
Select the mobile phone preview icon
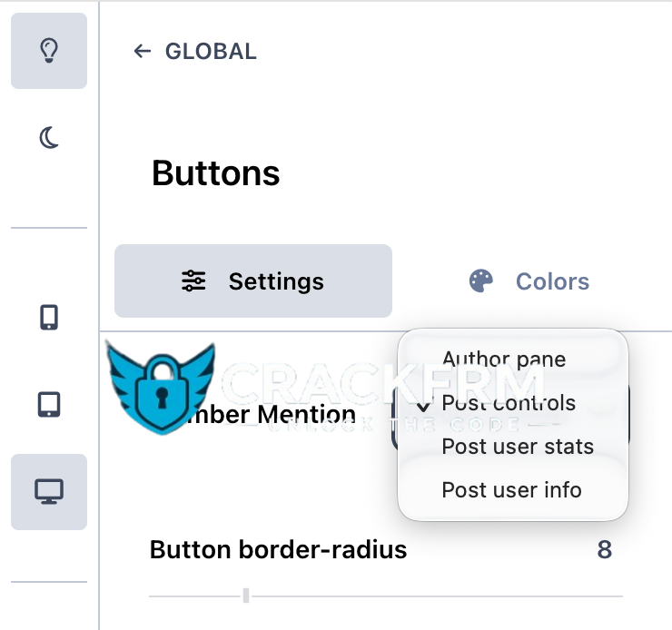pyautogui.click(x=49, y=317)
